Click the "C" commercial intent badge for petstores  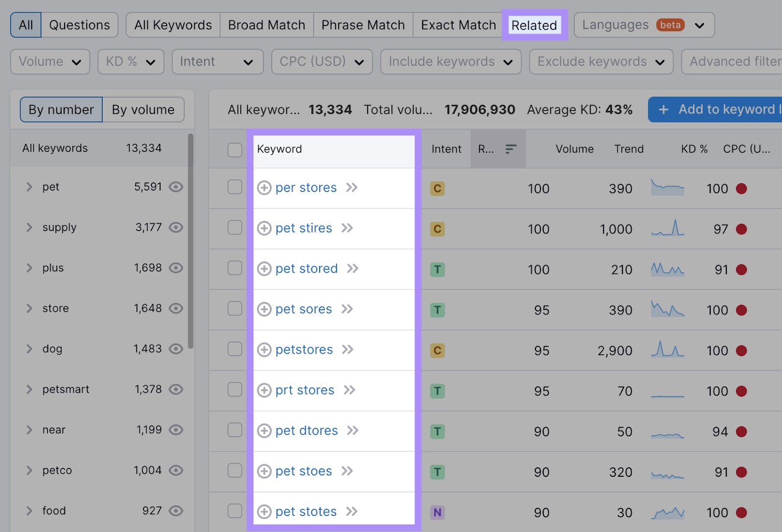coord(437,350)
